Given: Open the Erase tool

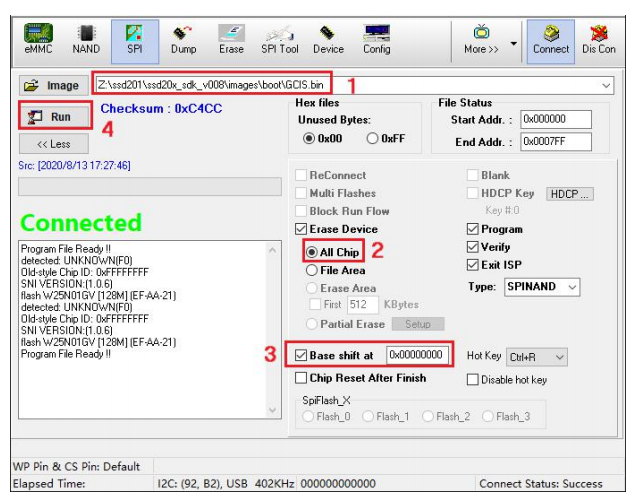Looking at the screenshot, I should pos(231,40).
